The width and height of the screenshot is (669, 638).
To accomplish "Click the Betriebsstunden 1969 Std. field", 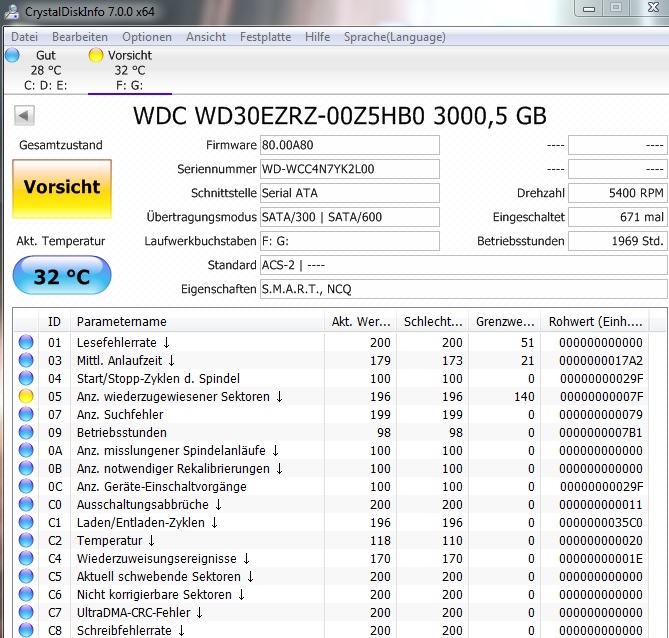I will coord(618,241).
